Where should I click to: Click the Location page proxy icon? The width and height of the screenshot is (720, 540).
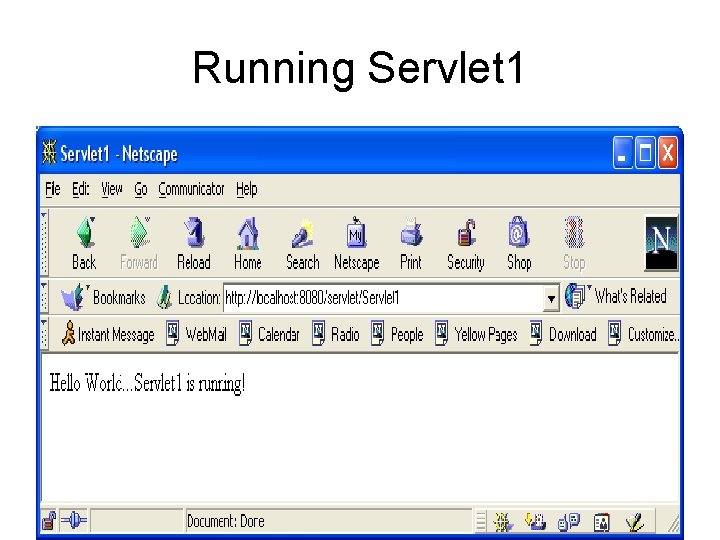coord(164,297)
